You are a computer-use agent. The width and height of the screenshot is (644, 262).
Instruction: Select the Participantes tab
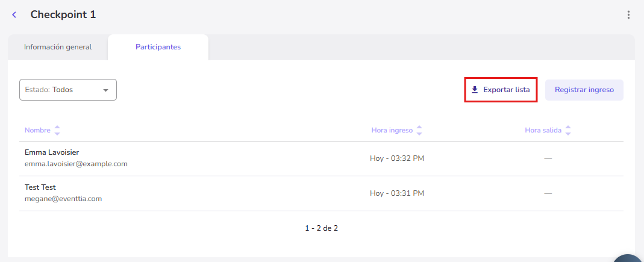coord(158,47)
